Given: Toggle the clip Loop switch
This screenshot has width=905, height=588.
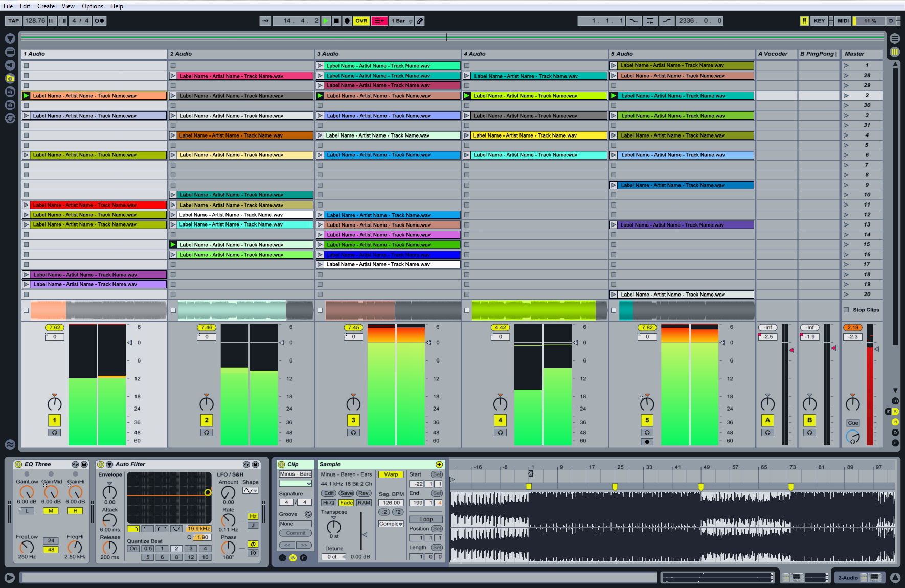Looking at the screenshot, I should 426,519.
